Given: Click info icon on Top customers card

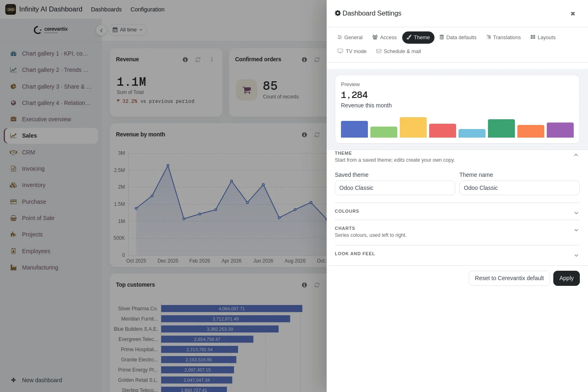Looking at the screenshot, I should 304,285.
